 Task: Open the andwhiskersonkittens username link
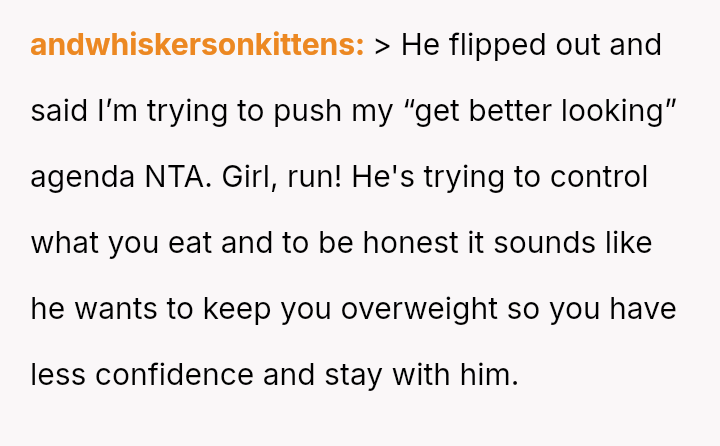coord(197,46)
